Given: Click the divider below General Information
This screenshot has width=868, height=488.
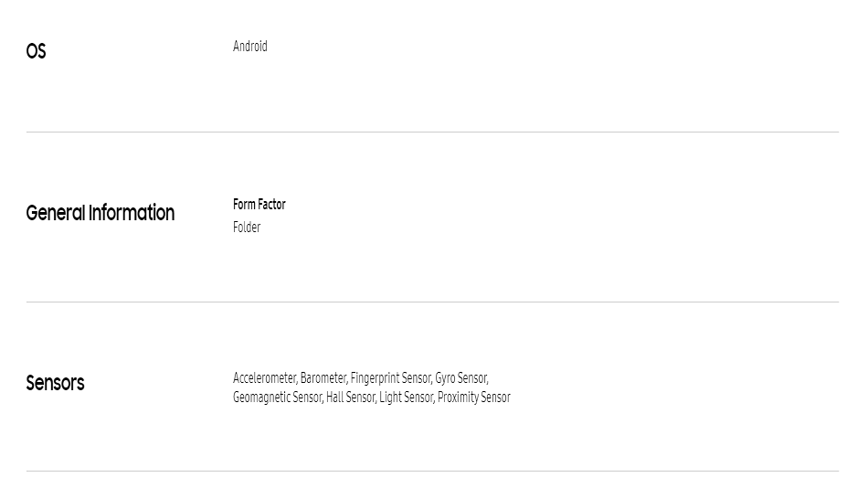Looking at the screenshot, I should 432,302.
